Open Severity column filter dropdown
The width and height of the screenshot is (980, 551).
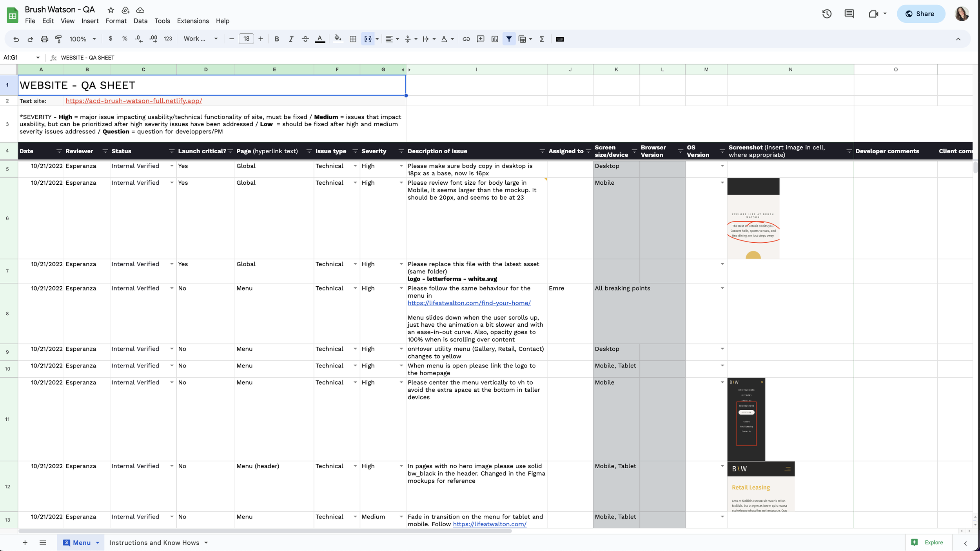401,151
